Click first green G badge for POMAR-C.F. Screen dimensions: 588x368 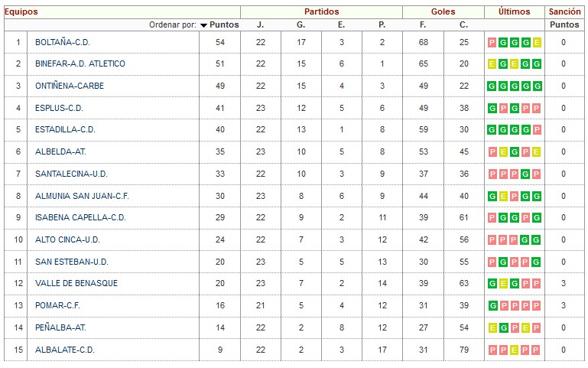(x=492, y=306)
